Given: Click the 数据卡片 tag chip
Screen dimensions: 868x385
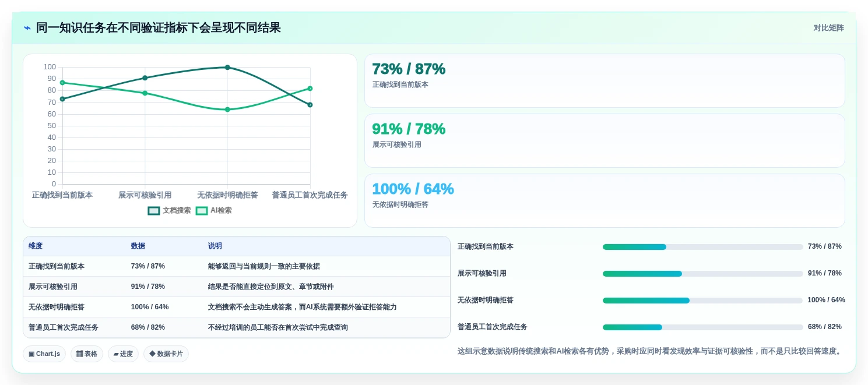Looking at the screenshot, I should pos(166,354).
